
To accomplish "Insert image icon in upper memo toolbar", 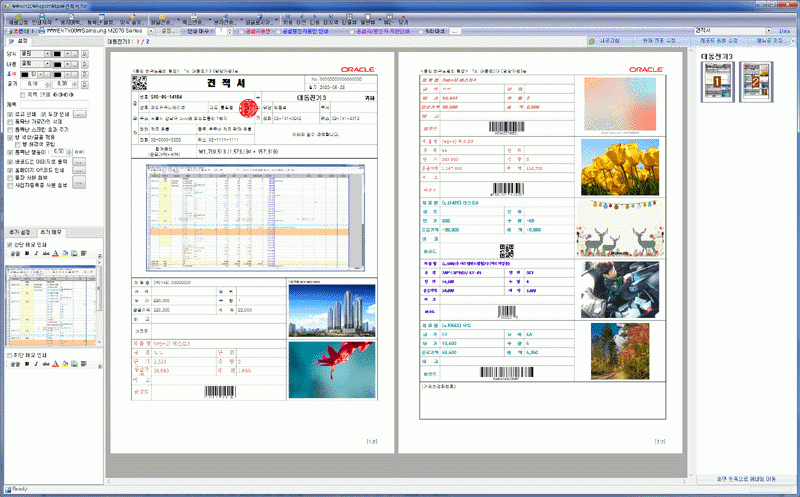I will (x=74, y=253).
